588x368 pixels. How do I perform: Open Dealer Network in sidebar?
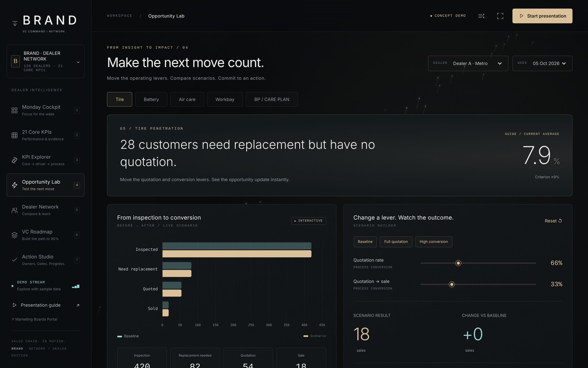[46, 210]
